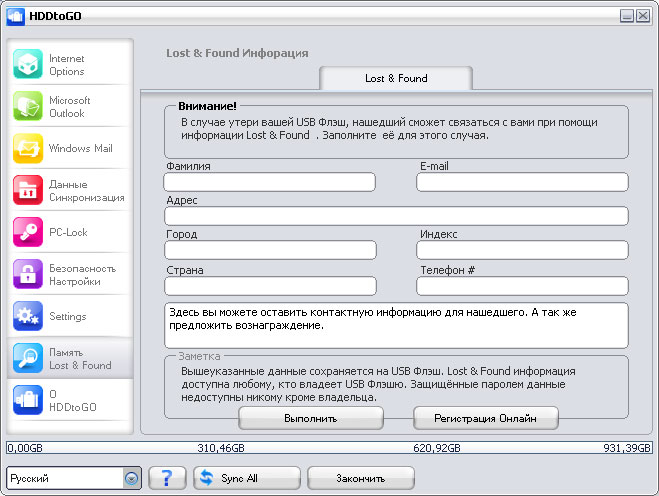Open Данные Синхронизация sidebar icon

[28, 191]
